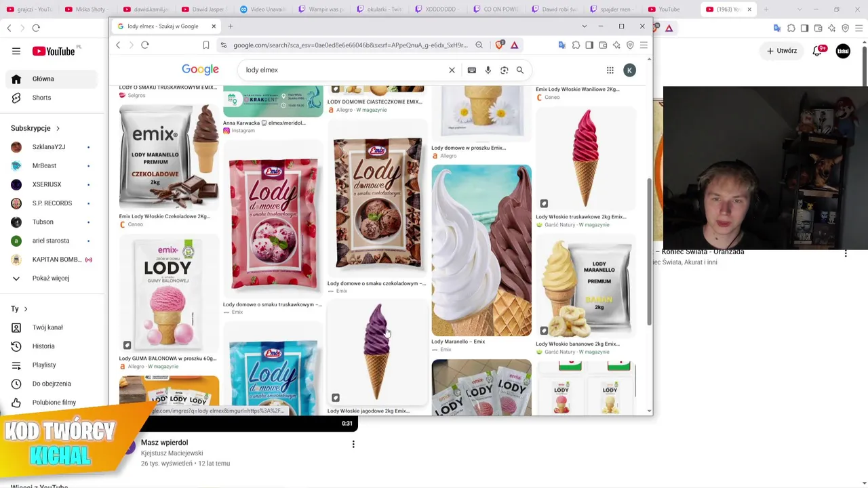Open a new tab in the Google window
The height and width of the screenshot is (488, 868).
(x=231, y=26)
